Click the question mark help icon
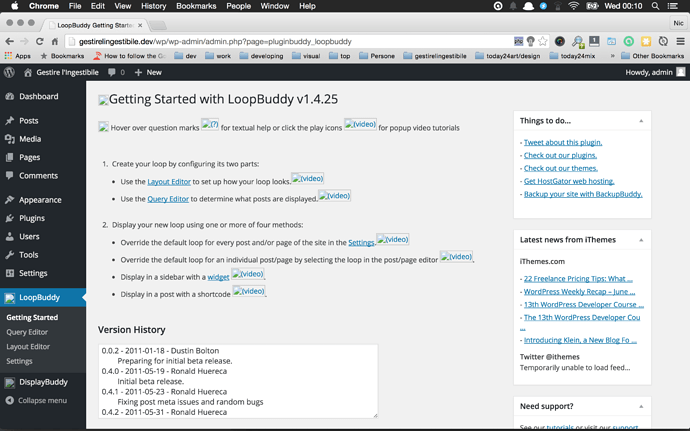The image size is (690, 431). [210, 124]
